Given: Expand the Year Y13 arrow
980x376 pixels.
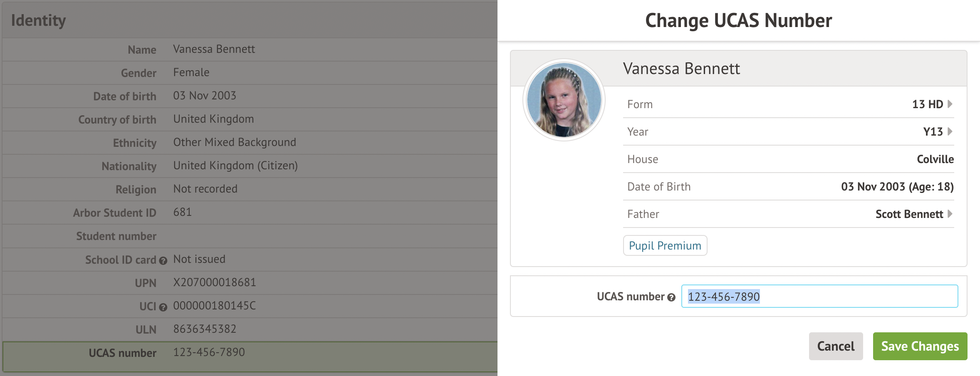Looking at the screenshot, I should tap(950, 131).
